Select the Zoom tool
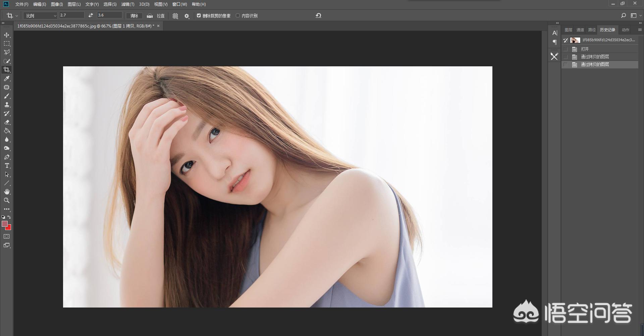 tap(7, 200)
